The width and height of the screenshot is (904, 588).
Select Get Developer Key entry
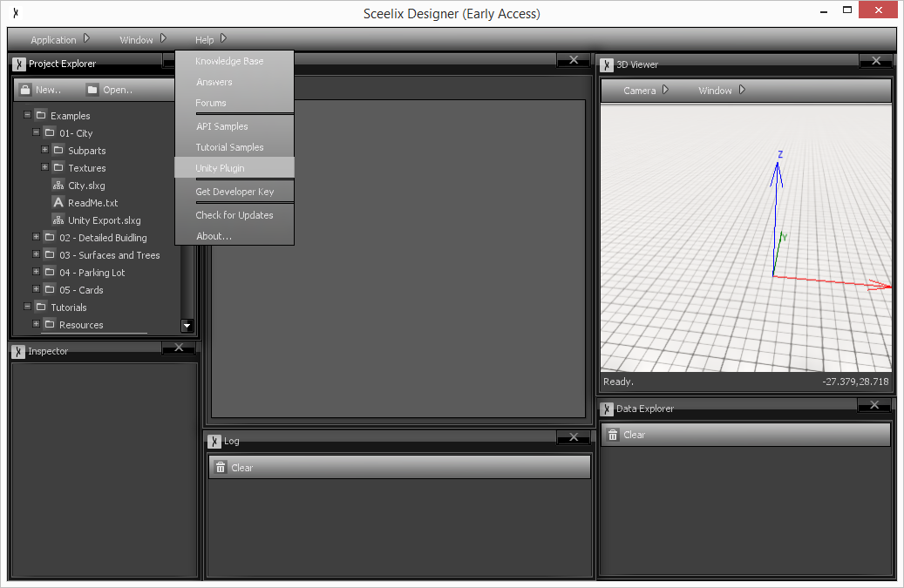click(x=234, y=191)
